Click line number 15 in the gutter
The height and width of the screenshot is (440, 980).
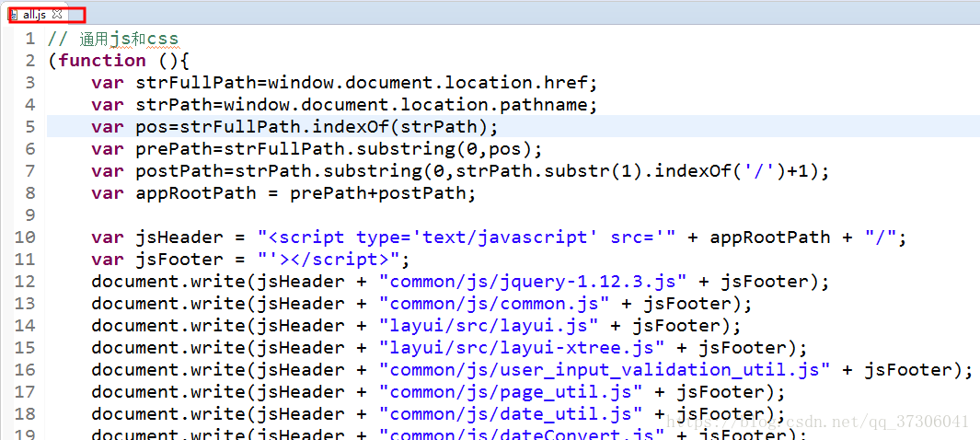pos(25,348)
